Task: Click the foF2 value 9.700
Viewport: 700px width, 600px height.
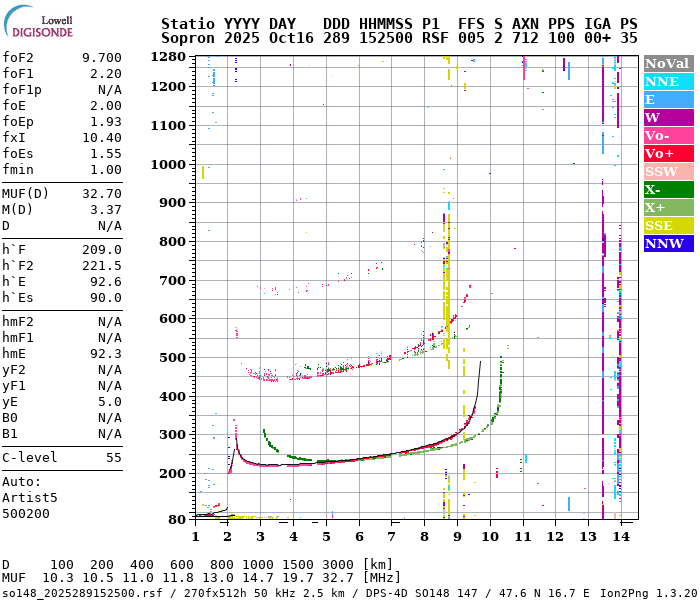Action: [x=101, y=58]
